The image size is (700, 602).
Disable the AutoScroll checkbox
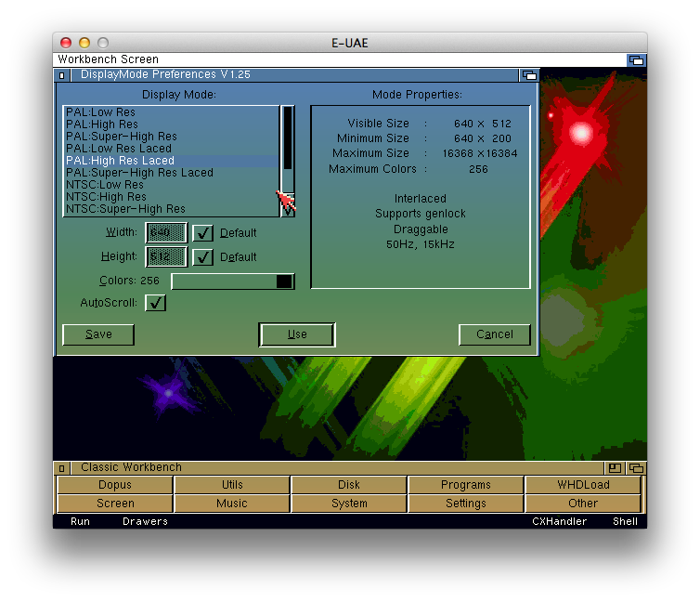(155, 303)
